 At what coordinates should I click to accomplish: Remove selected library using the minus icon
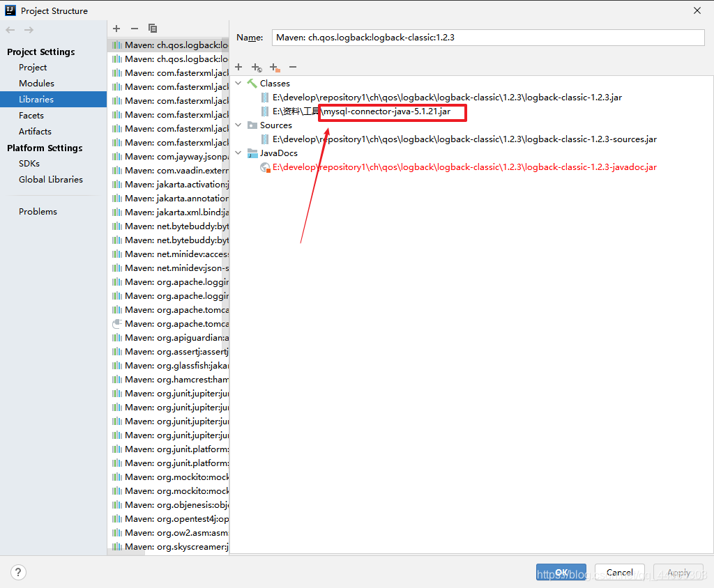point(134,29)
